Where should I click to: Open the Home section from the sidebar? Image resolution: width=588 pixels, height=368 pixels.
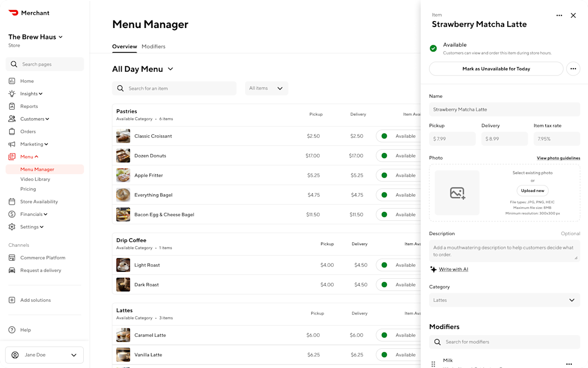[x=27, y=80]
